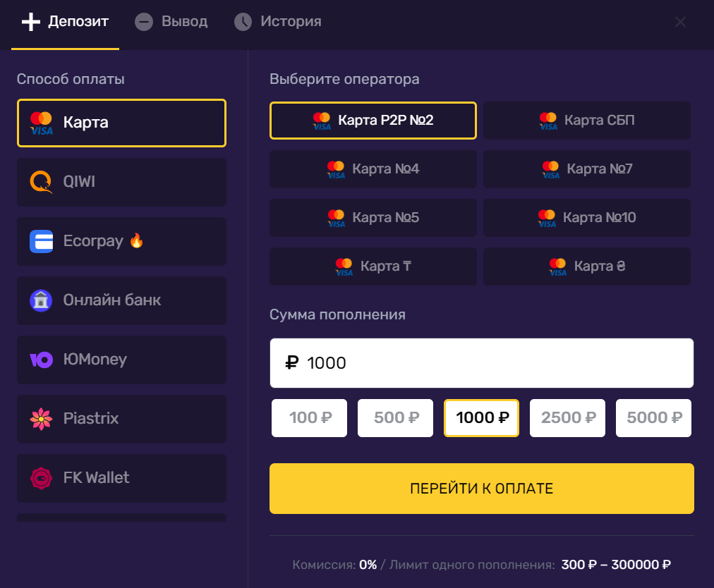Focus the deposit amount input field
This screenshot has width=714, height=588.
pyautogui.click(x=482, y=362)
